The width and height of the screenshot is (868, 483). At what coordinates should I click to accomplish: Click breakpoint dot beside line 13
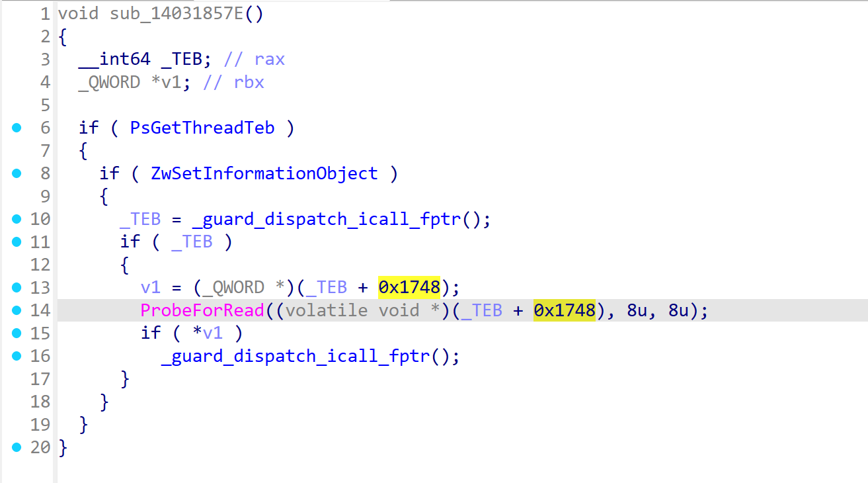pyautogui.click(x=17, y=287)
